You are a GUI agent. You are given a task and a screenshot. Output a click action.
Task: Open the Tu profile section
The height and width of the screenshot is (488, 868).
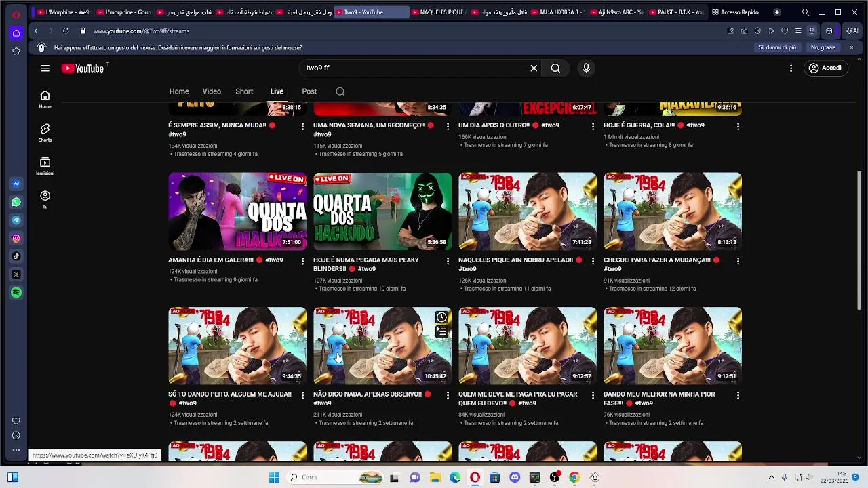click(x=45, y=199)
